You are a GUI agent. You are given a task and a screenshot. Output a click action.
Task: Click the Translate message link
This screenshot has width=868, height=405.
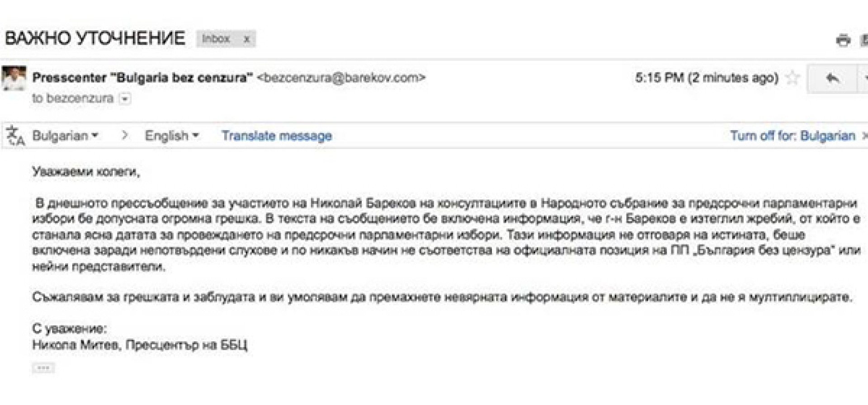(x=277, y=136)
